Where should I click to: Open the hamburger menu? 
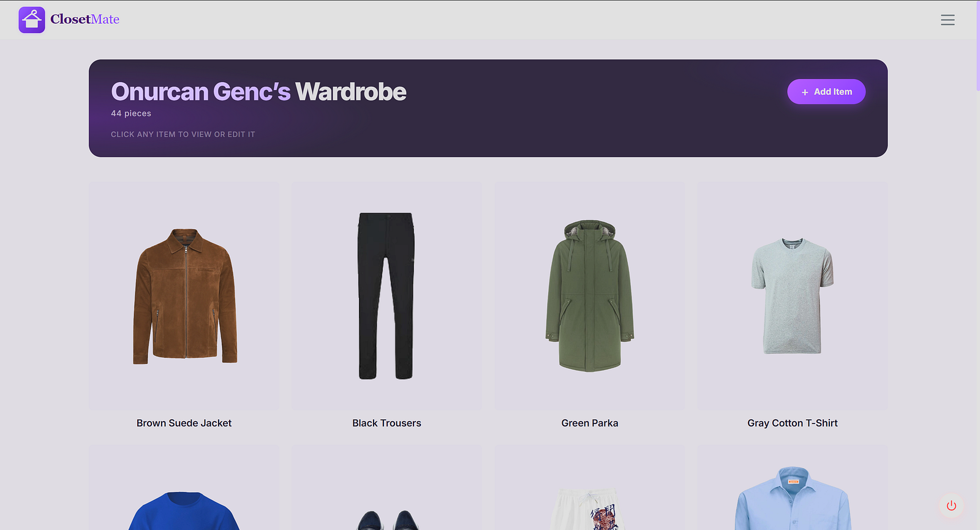[948, 20]
